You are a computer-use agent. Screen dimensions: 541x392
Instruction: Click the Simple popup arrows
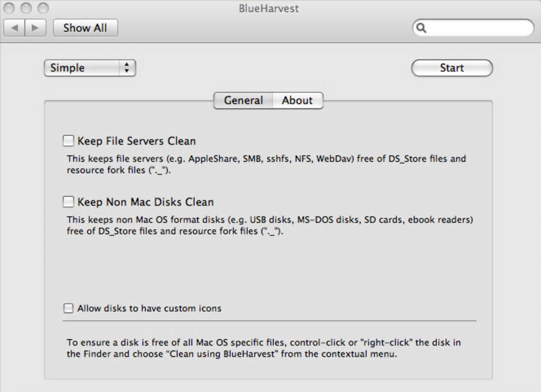tap(126, 68)
